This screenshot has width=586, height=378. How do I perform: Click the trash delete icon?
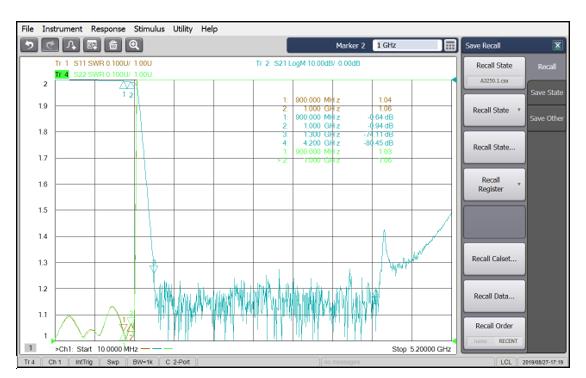(x=113, y=45)
